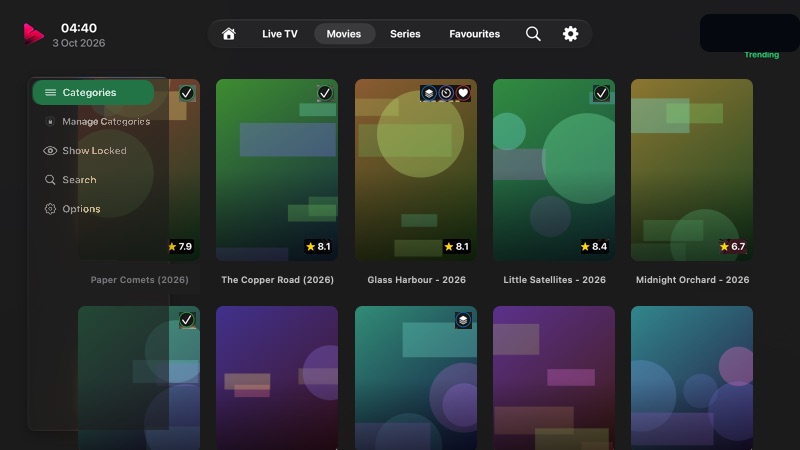Click the 04:40 clock display
This screenshot has width=800, height=450.
[x=79, y=28]
